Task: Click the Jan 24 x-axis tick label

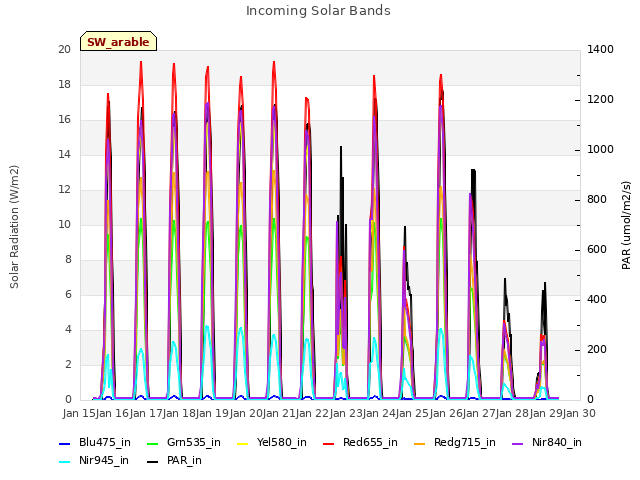Action: (379, 413)
